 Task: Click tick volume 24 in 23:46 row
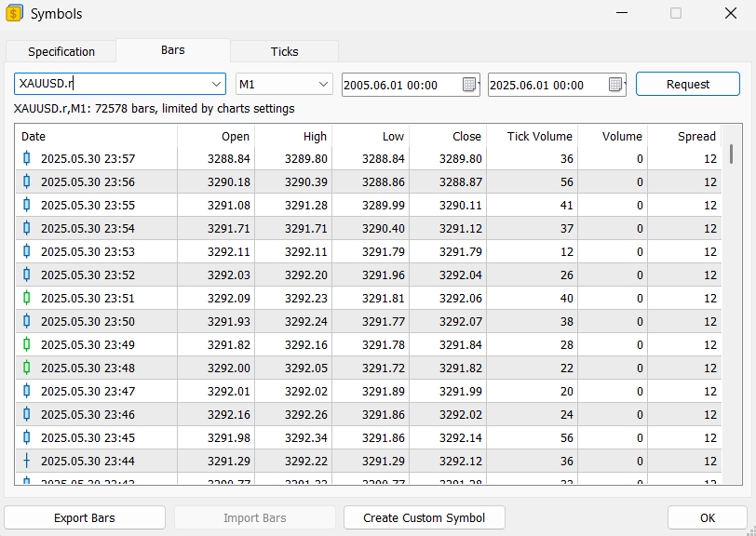click(566, 414)
